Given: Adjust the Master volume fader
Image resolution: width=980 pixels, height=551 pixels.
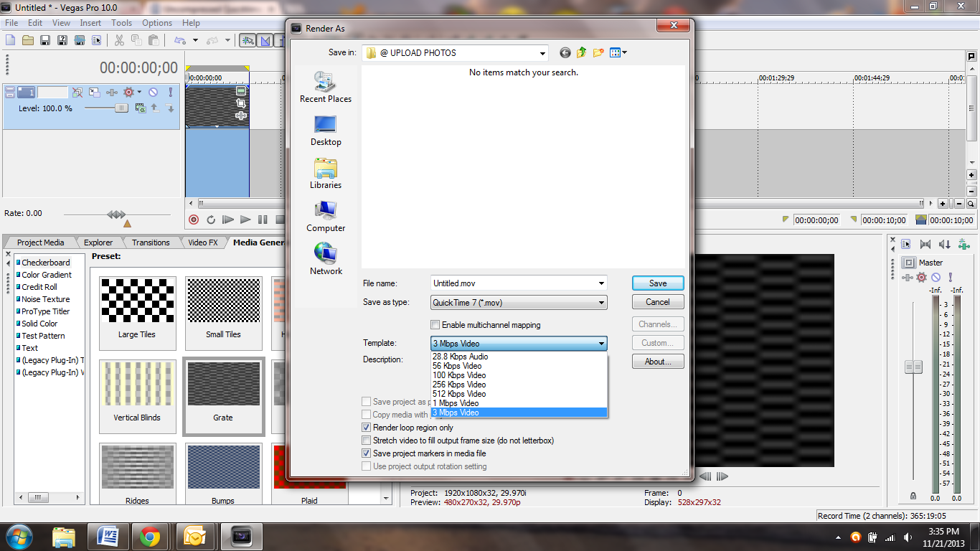Looking at the screenshot, I should pos(913,367).
